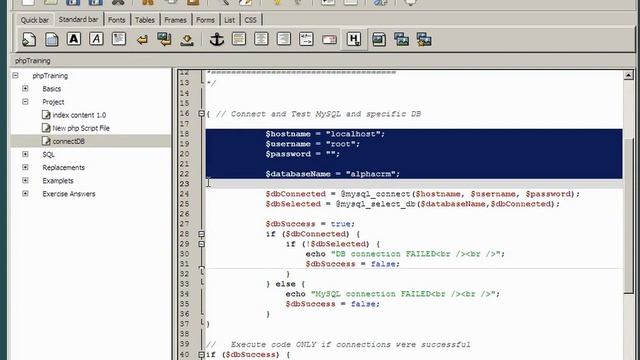This screenshot has width=640, height=360.
Task: Click the "Execute code ONLY" comment on line 39
Action: coord(338,344)
